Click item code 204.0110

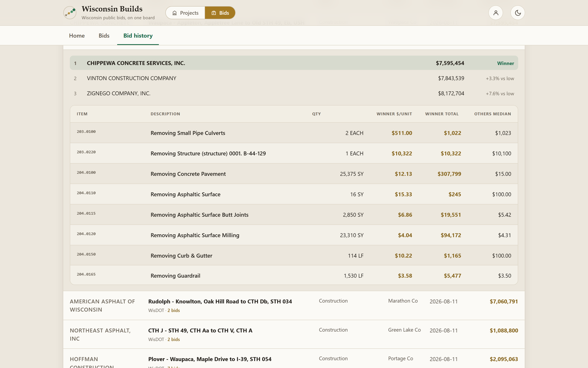coord(86,193)
